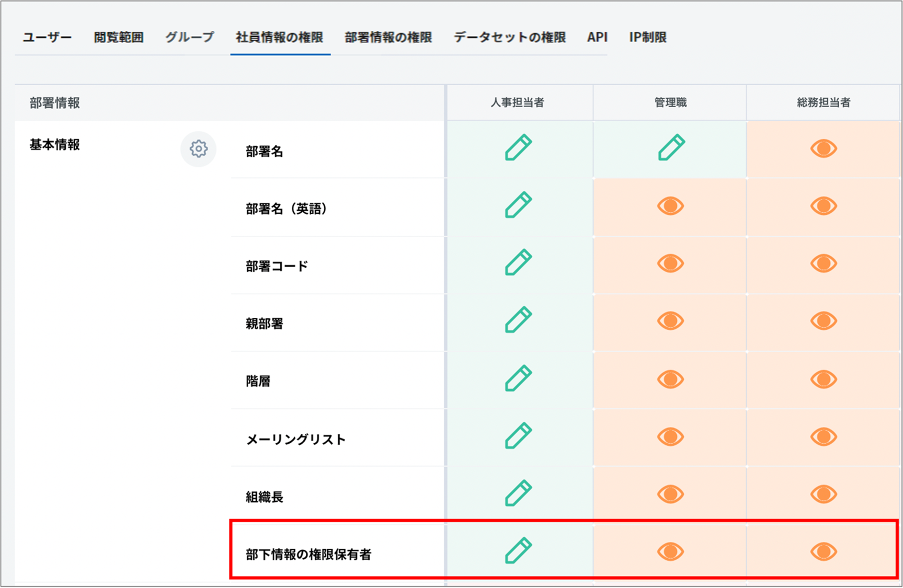Image resolution: width=903 pixels, height=588 pixels.
Task: Click the 人事担当者 pencil for 階層
Action: coord(518,378)
